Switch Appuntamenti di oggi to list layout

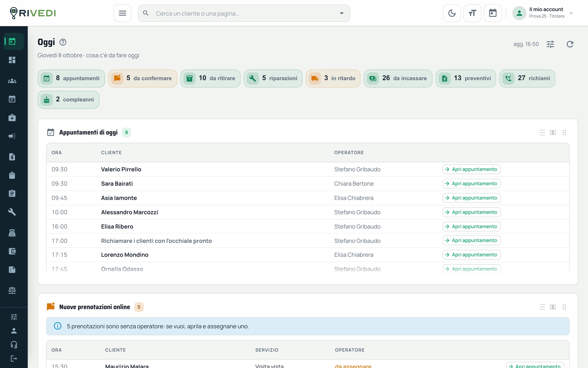click(542, 132)
